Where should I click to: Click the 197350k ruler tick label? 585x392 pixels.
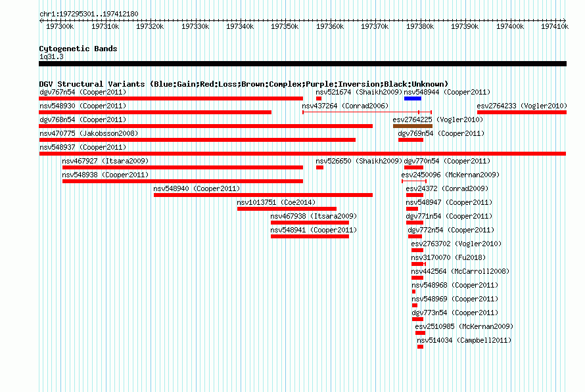click(x=285, y=26)
